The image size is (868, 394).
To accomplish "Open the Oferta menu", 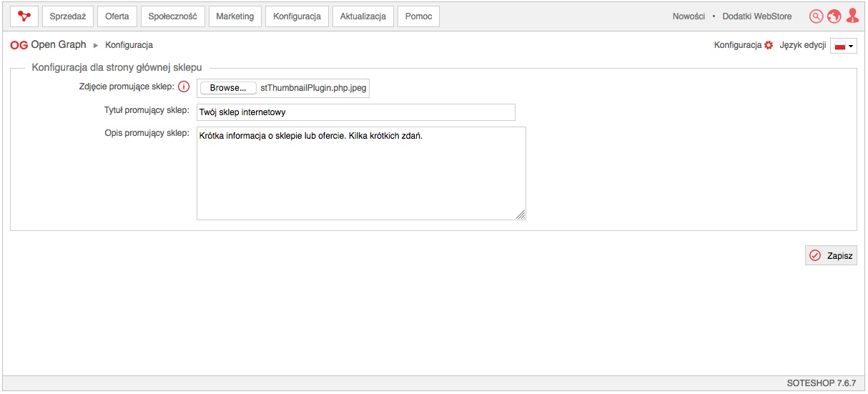I will tap(117, 16).
